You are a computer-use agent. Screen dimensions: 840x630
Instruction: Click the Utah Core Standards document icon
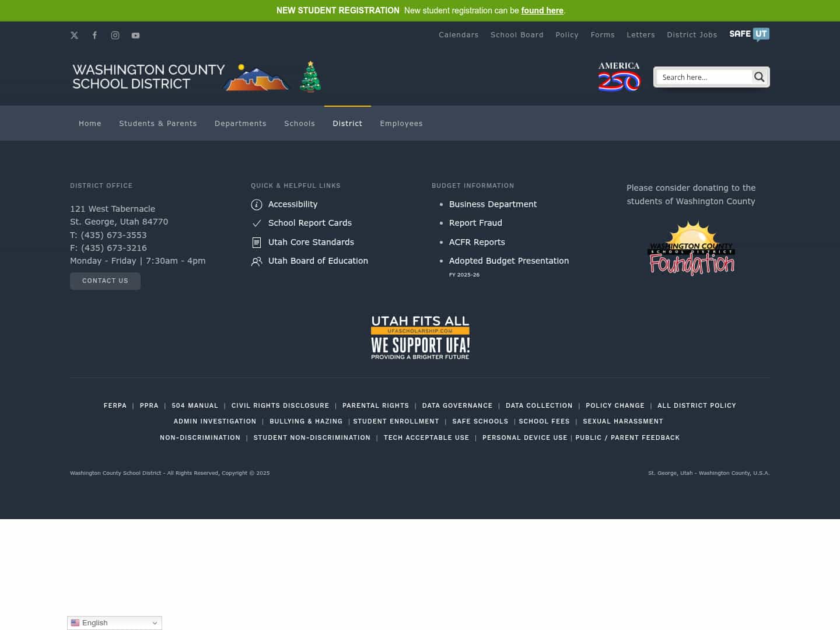pos(257,242)
